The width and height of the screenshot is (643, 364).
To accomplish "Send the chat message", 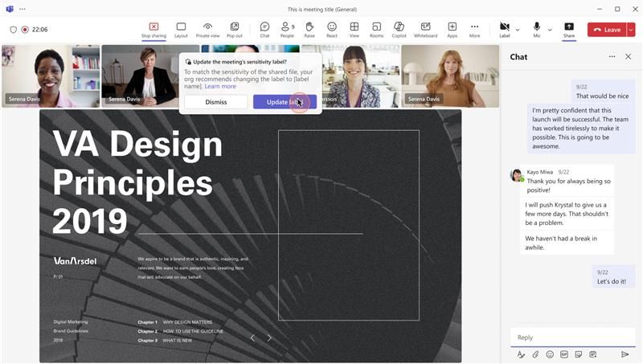I will tap(625, 354).
